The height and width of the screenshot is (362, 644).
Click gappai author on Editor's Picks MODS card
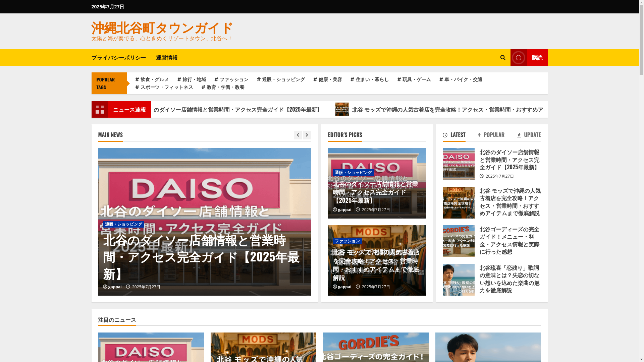pos(342,287)
